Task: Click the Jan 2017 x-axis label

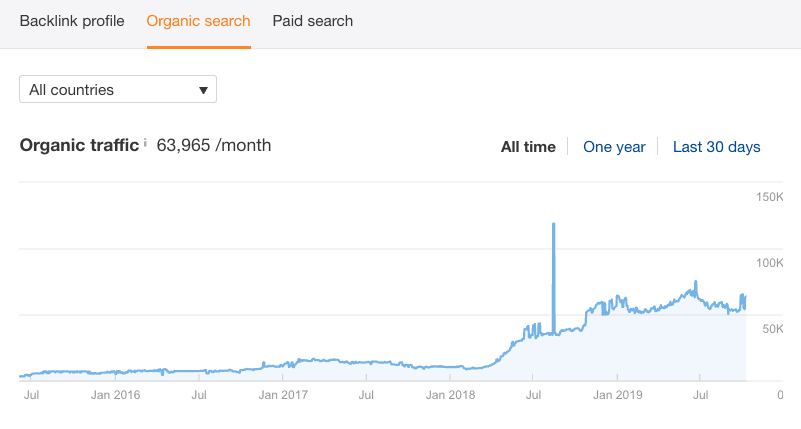Action: [x=282, y=395]
